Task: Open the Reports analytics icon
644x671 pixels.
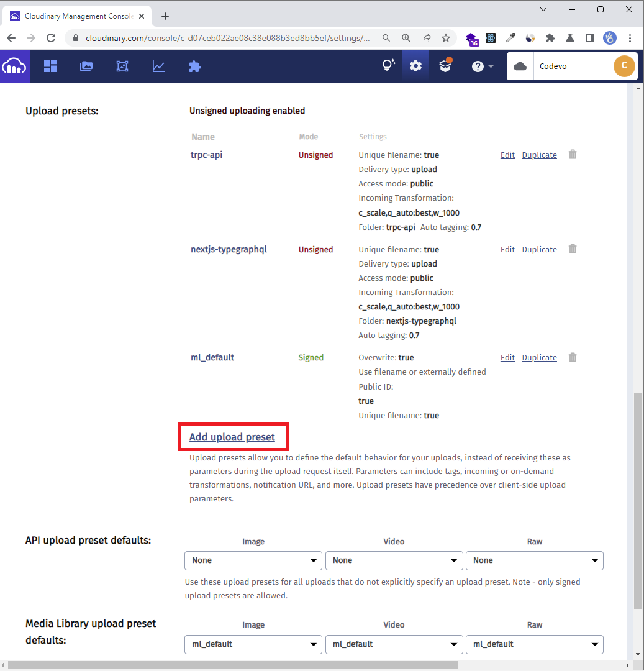Action: pyautogui.click(x=158, y=66)
